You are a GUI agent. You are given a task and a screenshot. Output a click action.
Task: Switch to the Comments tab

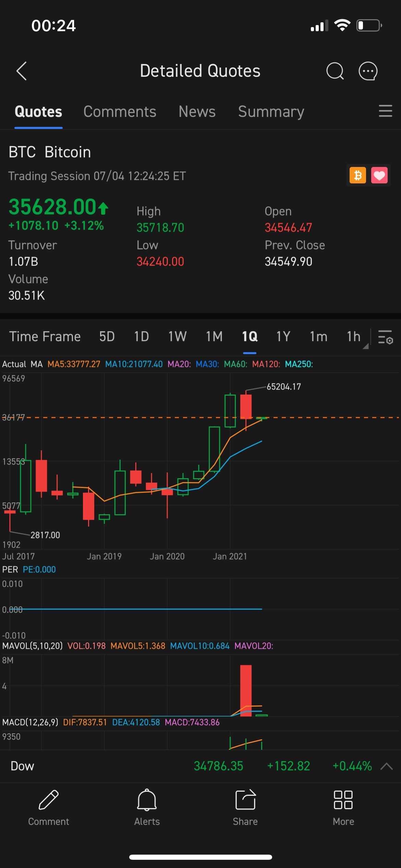coord(120,112)
